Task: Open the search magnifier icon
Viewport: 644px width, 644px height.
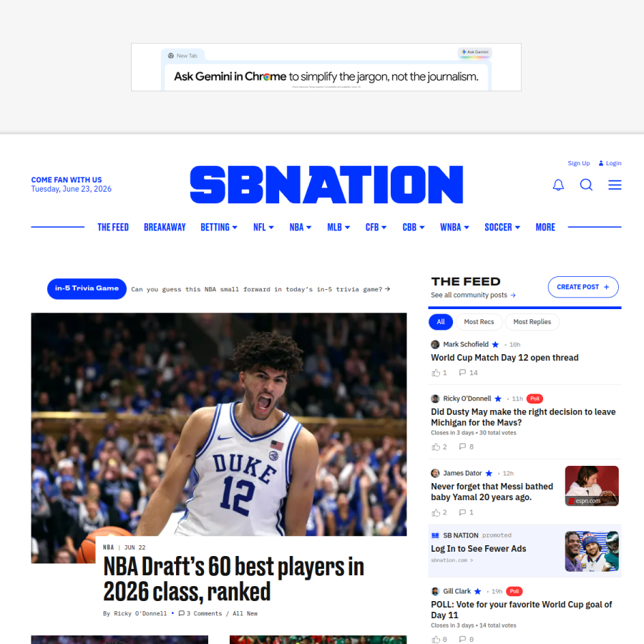Action: coord(586,185)
